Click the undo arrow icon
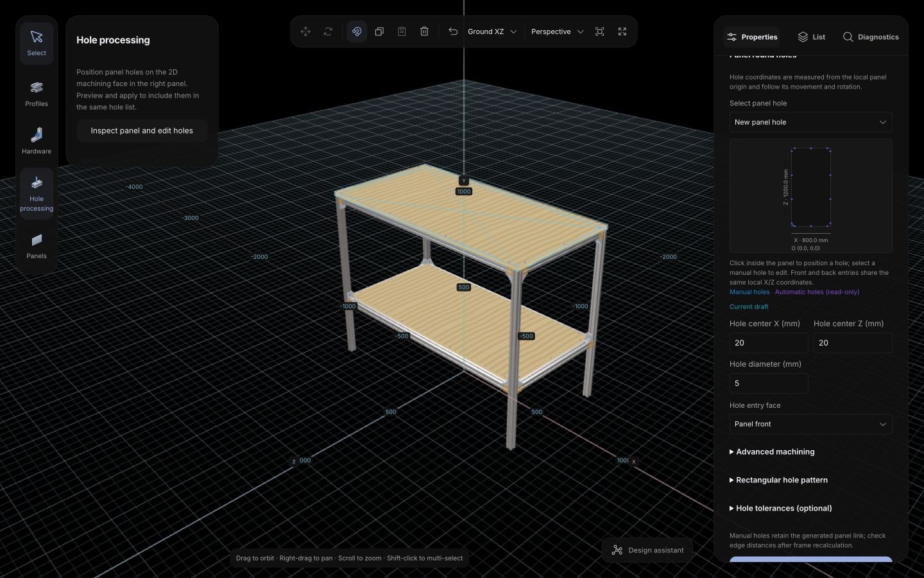This screenshot has width=924, height=578. [453, 31]
